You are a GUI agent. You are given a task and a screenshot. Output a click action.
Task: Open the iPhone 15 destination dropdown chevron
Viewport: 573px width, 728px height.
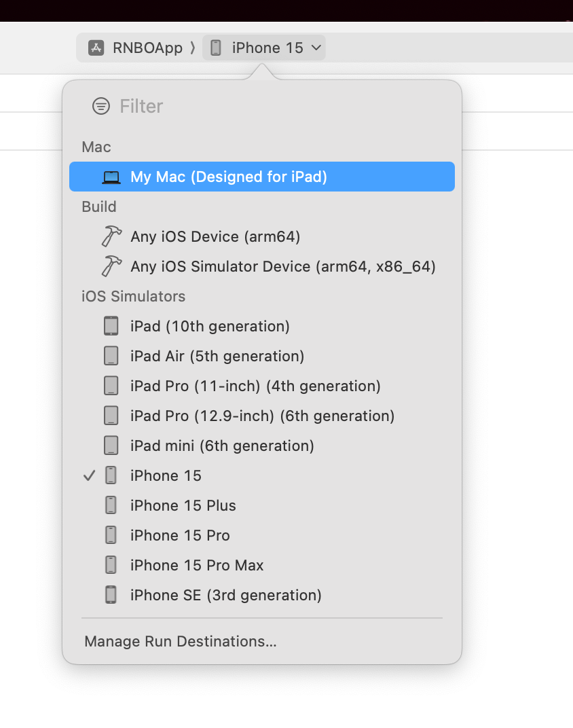[316, 48]
